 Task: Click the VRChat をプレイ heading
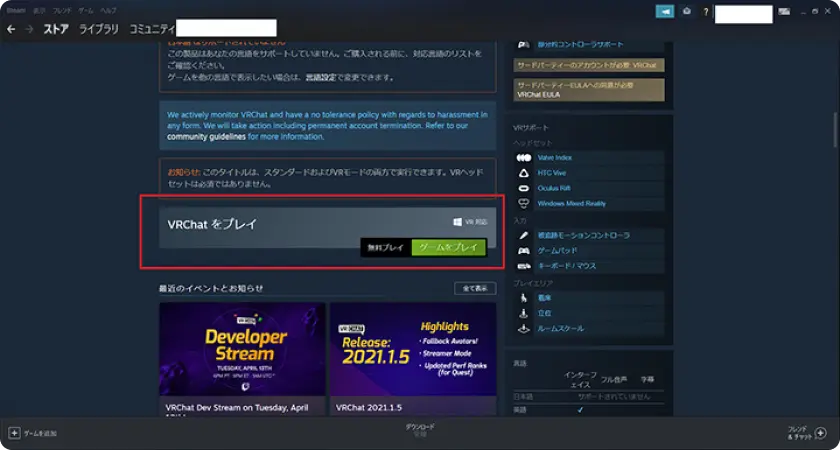(x=212, y=224)
